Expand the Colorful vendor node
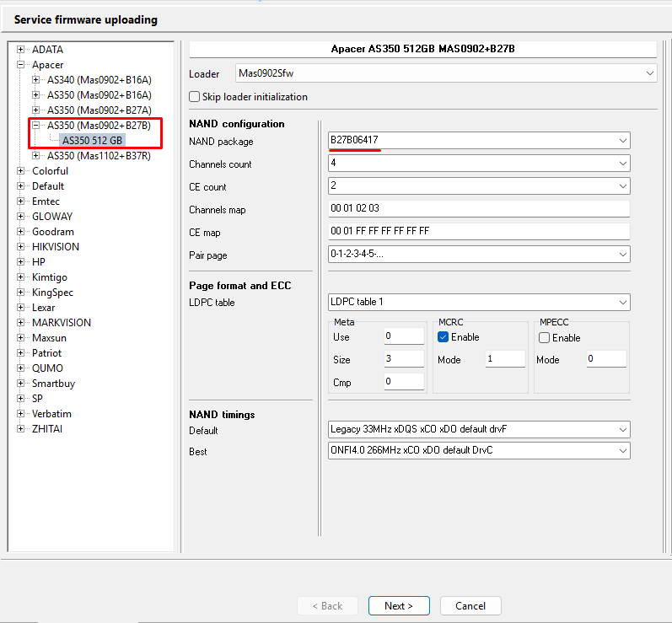This screenshot has width=672, height=623. pyautogui.click(x=20, y=171)
